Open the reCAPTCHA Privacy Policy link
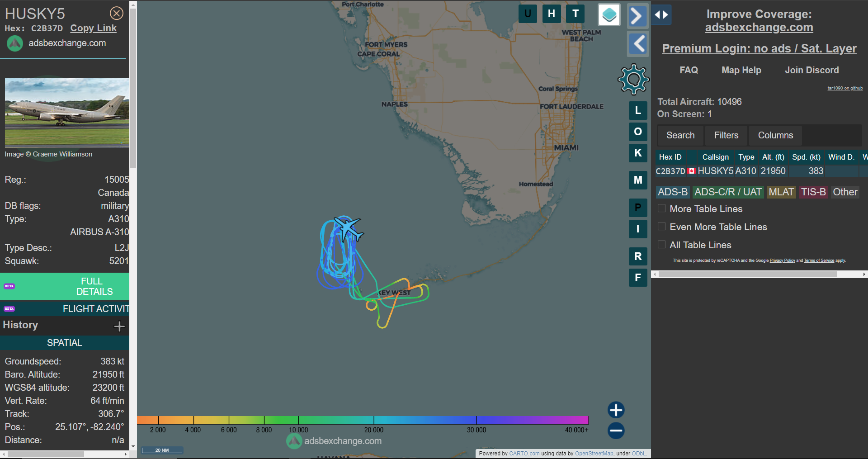The image size is (868, 459). (782, 260)
